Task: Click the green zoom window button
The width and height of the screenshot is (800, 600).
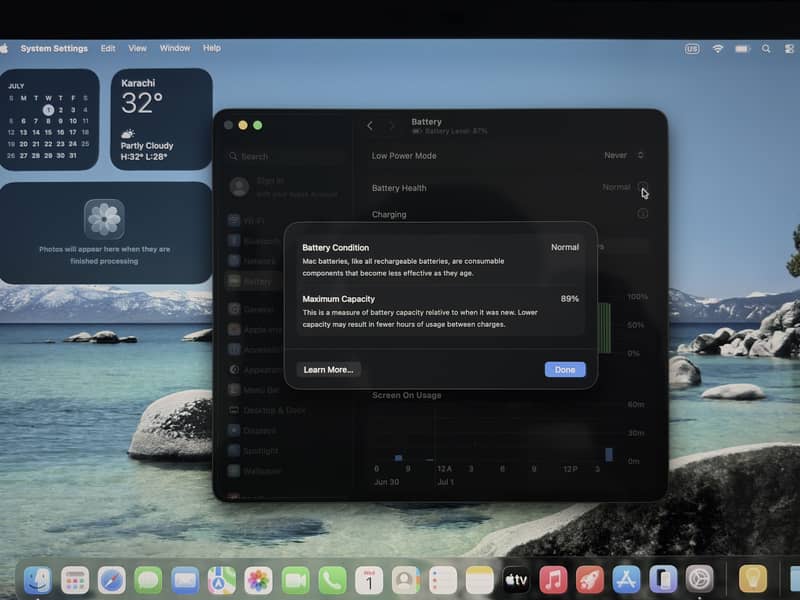Action: tap(258, 125)
